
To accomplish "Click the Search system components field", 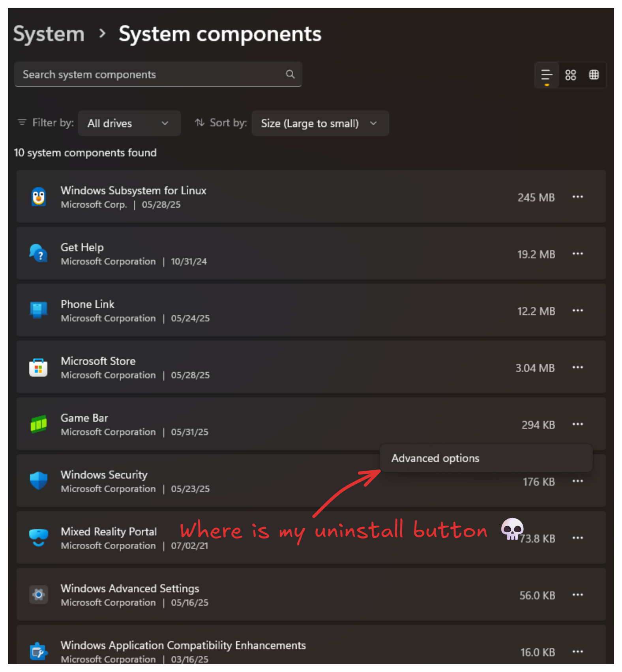I will tap(158, 74).
